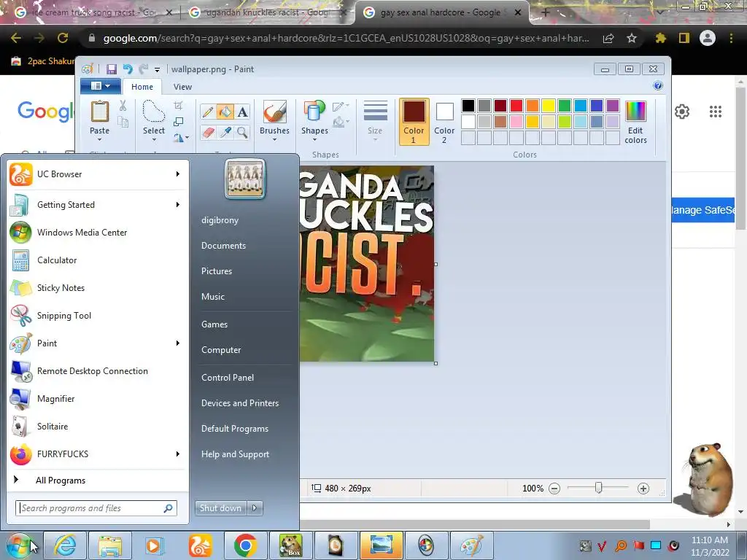The width and height of the screenshot is (747, 560).
Task: Open Help and Support link
Action: (x=235, y=454)
